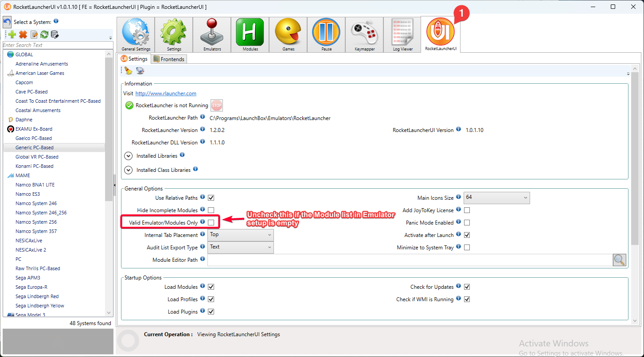Expand the Installed Class Libraries section

click(129, 170)
